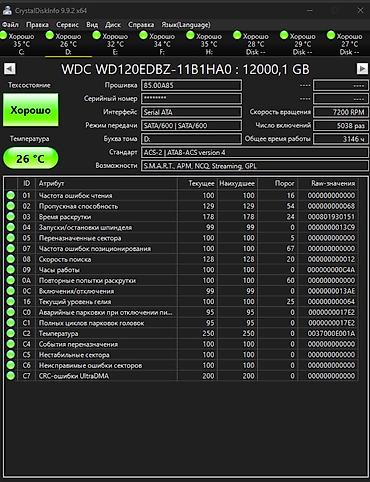Click status dot for attribute C0 Аварийные парковки

tap(11, 312)
